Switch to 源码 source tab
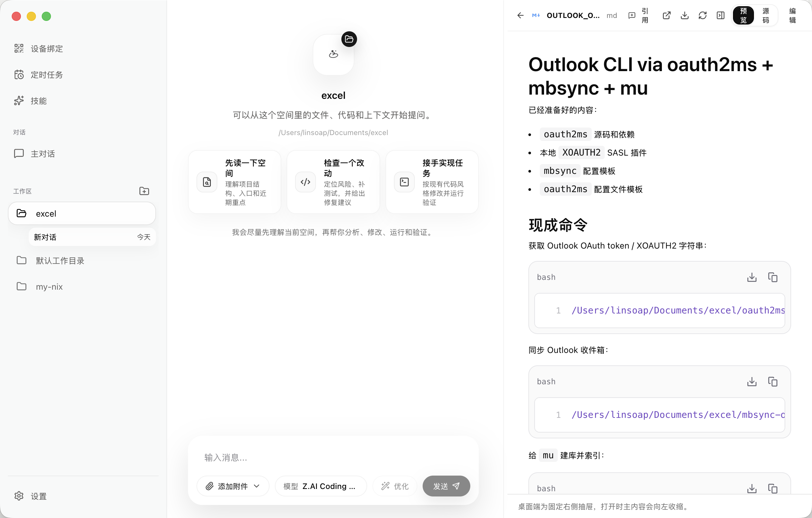 pyautogui.click(x=766, y=16)
